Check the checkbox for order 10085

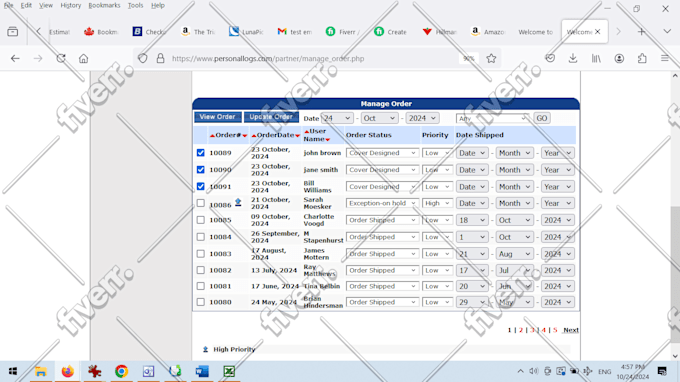[200, 220]
